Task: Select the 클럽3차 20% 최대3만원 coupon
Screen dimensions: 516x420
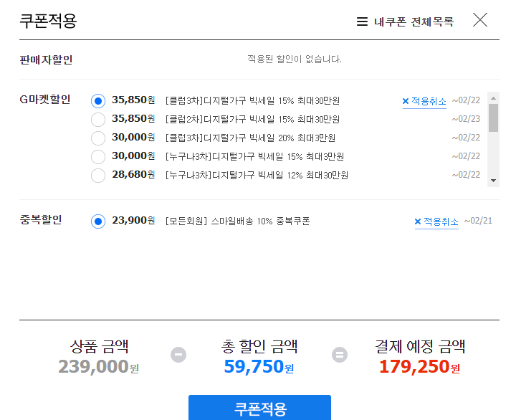Action: [x=98, y=138]
